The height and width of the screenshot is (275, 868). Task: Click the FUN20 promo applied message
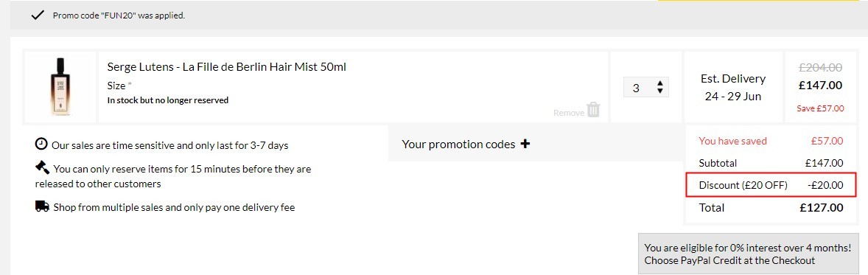(x=119, y=15)
